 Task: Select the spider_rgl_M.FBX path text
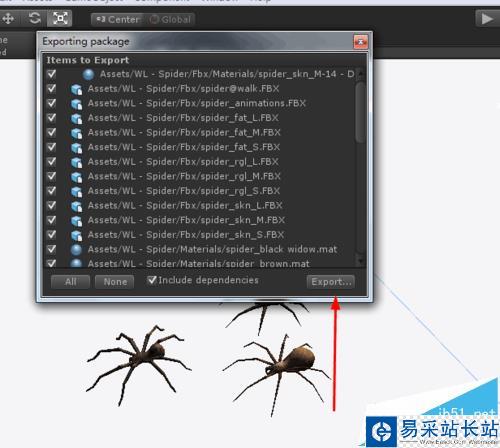(x=184, y=176)
